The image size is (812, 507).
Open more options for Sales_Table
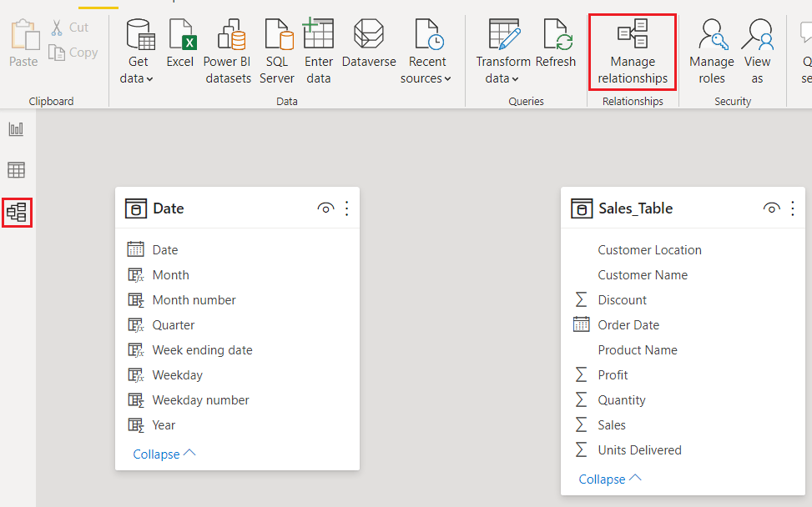point(793,208)
